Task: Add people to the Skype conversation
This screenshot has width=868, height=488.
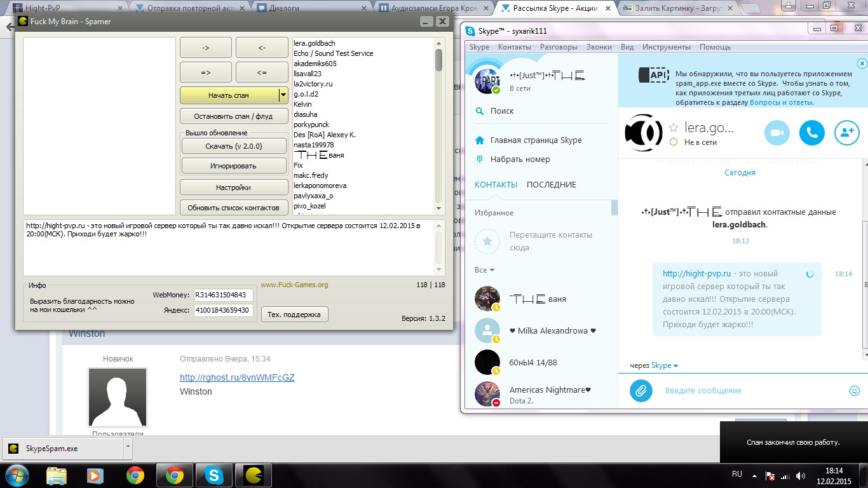Action: [846, 133]
